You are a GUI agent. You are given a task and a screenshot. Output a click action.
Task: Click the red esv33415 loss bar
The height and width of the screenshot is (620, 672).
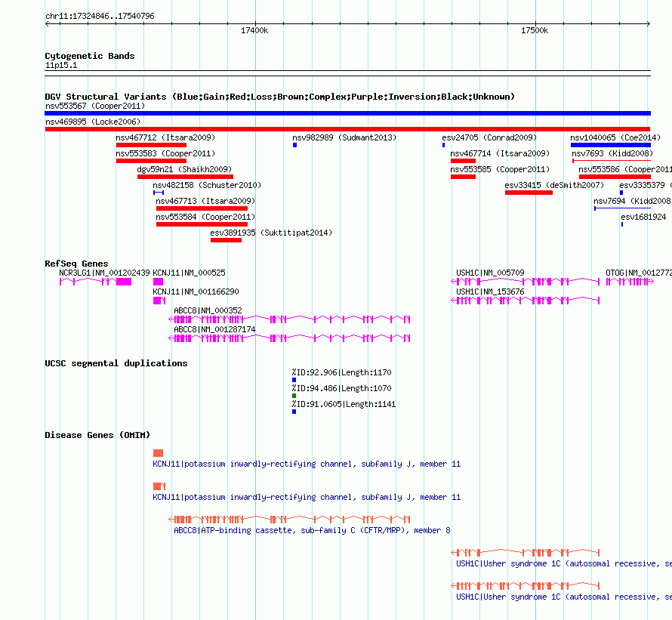click(529, 193)
